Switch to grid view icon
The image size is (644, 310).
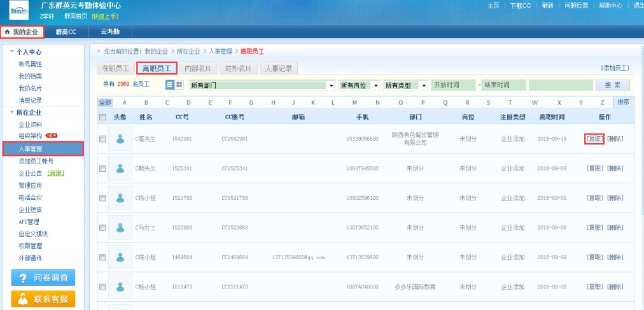(x=179, y=85)
